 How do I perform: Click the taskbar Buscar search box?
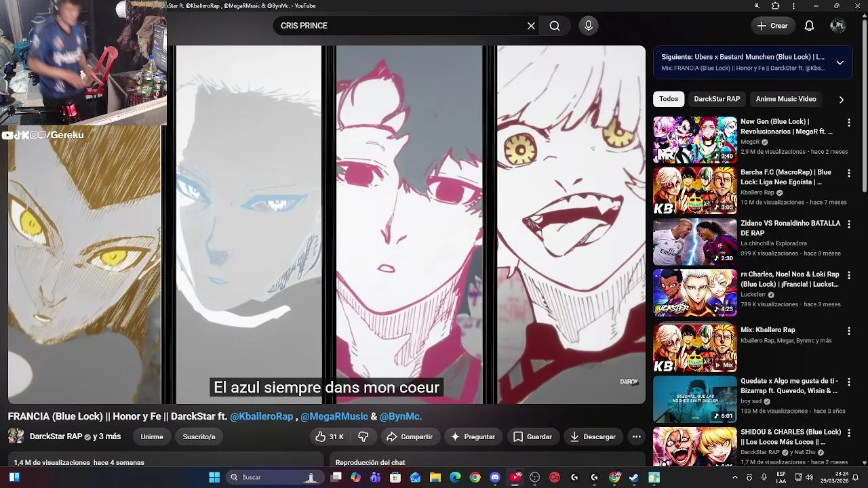pyautogui.click(x=275, y=477)
